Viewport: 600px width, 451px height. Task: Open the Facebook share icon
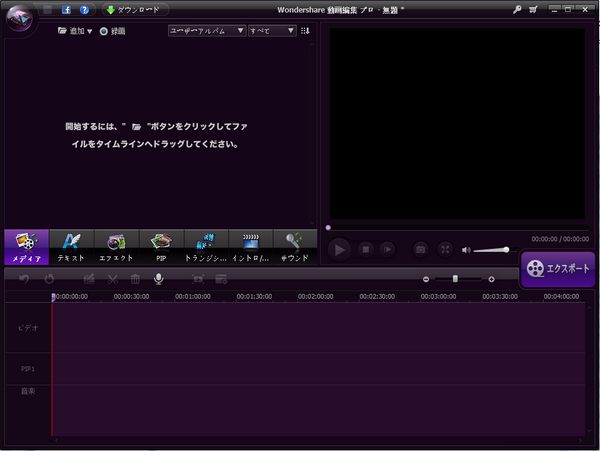[66, 10]
